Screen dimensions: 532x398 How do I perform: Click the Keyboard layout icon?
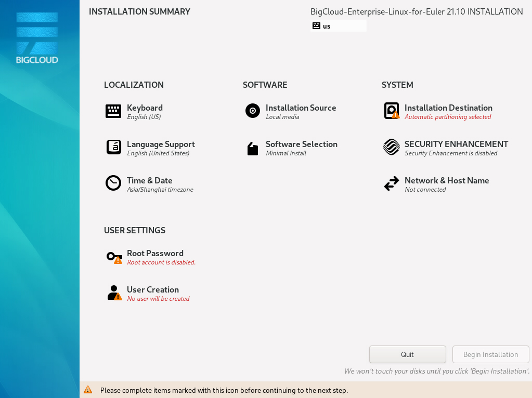113,111
